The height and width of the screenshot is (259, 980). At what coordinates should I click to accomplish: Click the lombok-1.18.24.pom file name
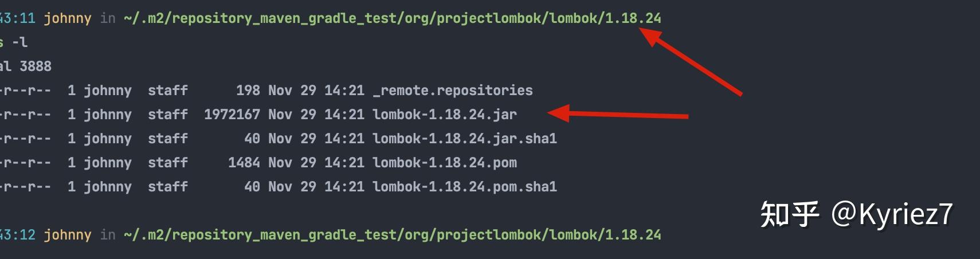point(444,163)
